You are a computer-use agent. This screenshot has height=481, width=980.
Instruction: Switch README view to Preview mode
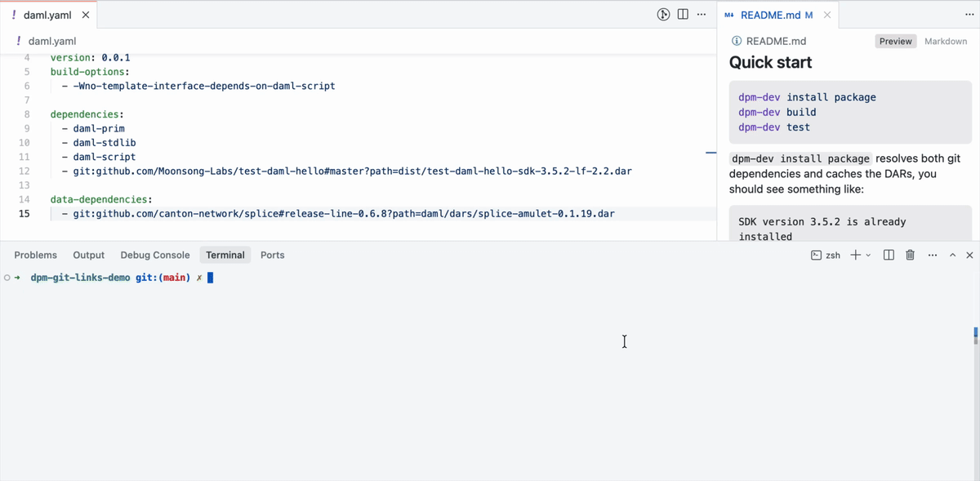coord(896,41)
